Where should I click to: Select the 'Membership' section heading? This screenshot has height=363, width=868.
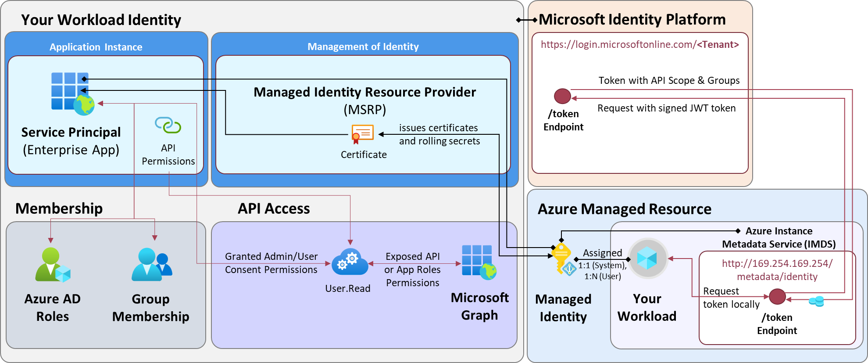59,208
